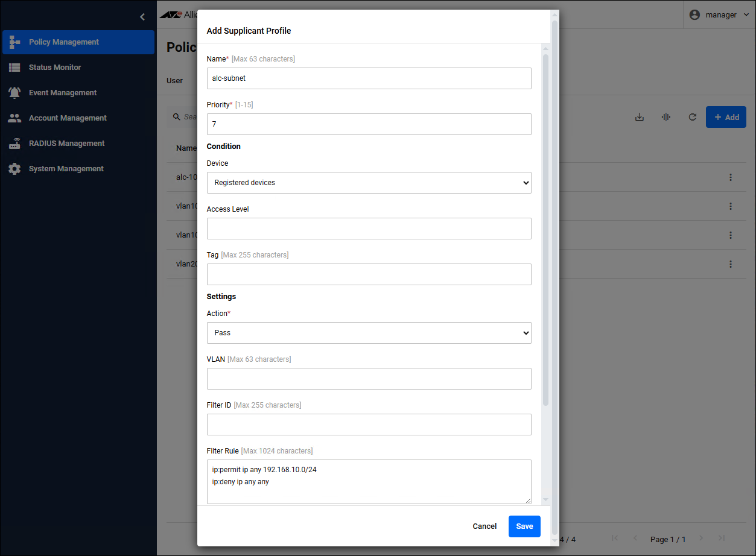Click the Access Level input field
This screenshot has height=556, width=756.
369,229
